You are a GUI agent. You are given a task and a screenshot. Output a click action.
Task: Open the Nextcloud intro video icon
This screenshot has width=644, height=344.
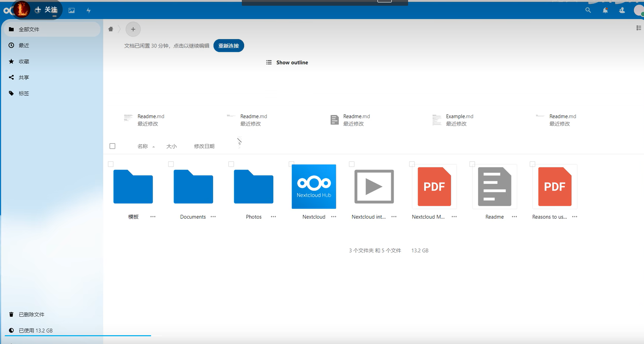pyautogui.click(x=374, y=186)
